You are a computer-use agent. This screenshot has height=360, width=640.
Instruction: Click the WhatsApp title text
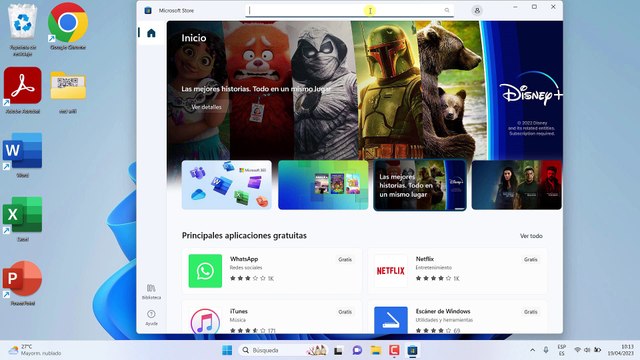(244, 259)
